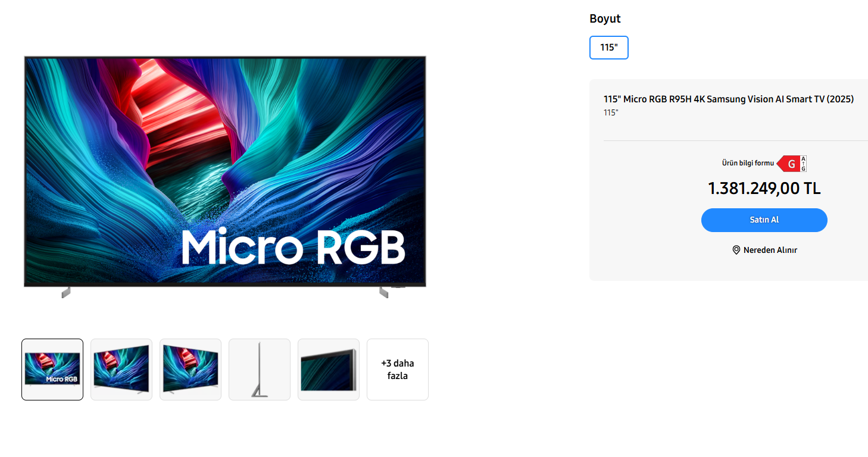Image resolution: width=868 pixels, height=457 pixels.
Task: Choose the 115" size option
Action: [609, 48]
